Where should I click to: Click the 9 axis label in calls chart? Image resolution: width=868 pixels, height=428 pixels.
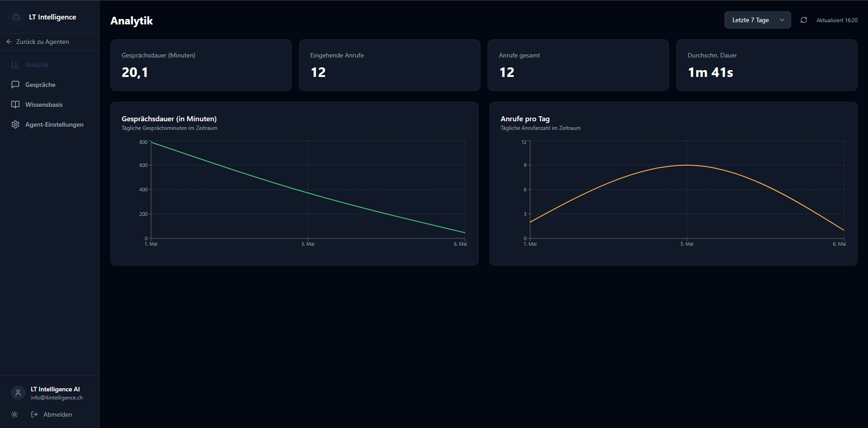pos(525,165)
